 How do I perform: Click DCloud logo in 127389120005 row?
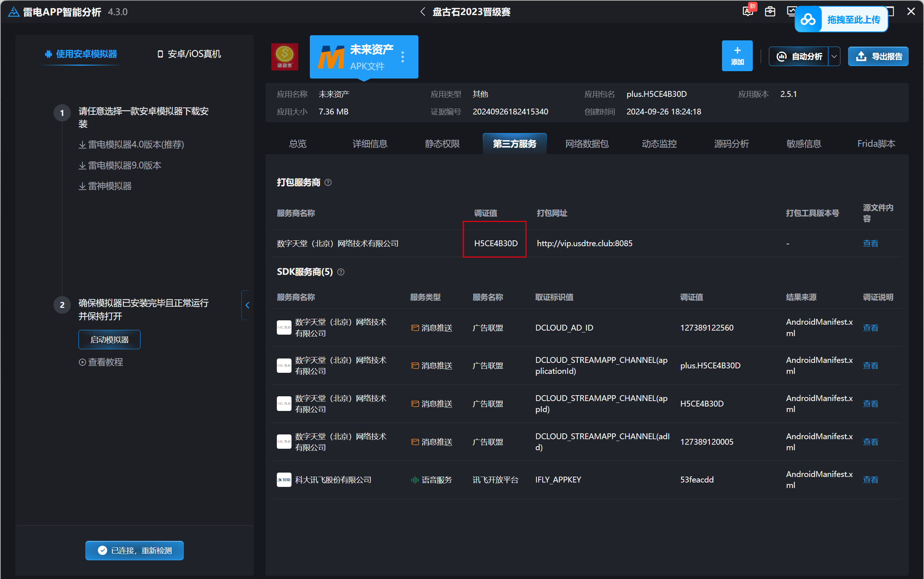[284, 442]
